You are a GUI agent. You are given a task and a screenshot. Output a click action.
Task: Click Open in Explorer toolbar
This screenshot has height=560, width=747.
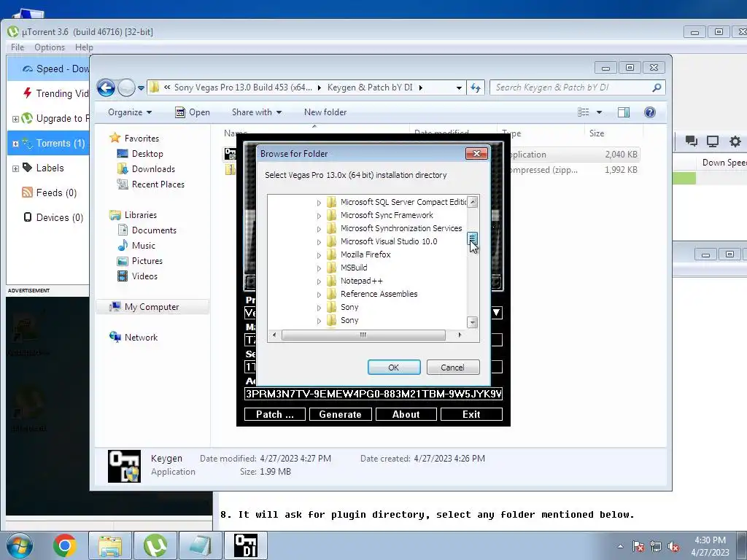point(193,112)
